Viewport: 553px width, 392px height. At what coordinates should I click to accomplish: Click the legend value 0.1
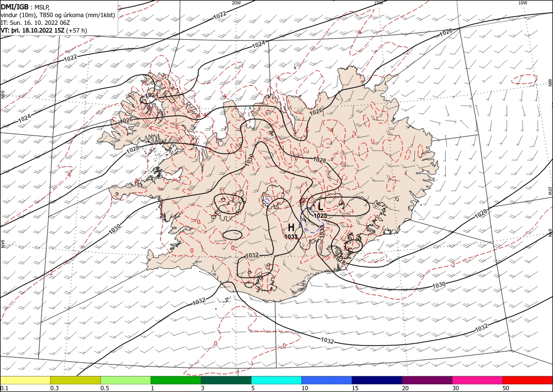(x=4, y=388)
